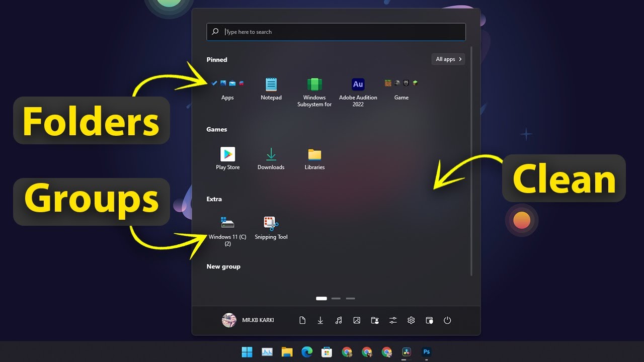The height and width of the screenshot is (362, 644).
Task: Open File Explorer from the taskbar
Action: point(287,352)
